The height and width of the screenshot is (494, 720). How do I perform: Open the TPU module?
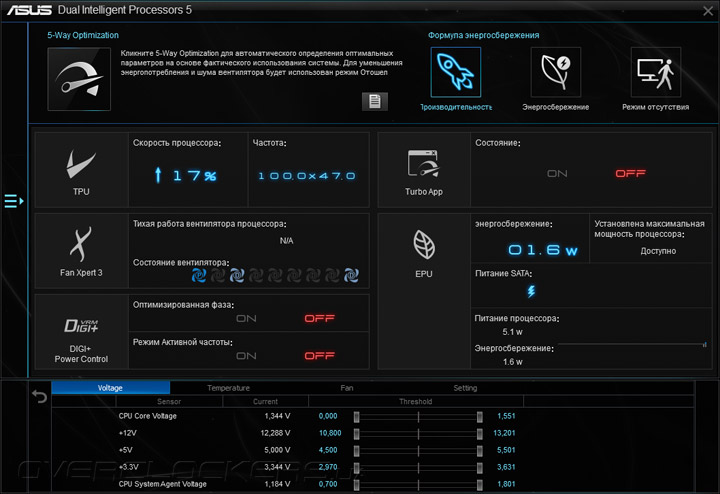click(x=81, y=170)
